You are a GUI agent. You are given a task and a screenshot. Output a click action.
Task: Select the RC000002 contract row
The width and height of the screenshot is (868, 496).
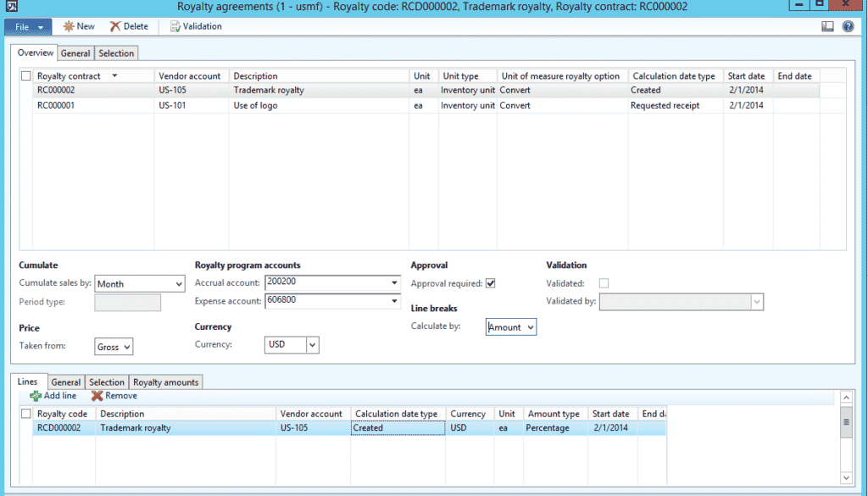[426, 90]
